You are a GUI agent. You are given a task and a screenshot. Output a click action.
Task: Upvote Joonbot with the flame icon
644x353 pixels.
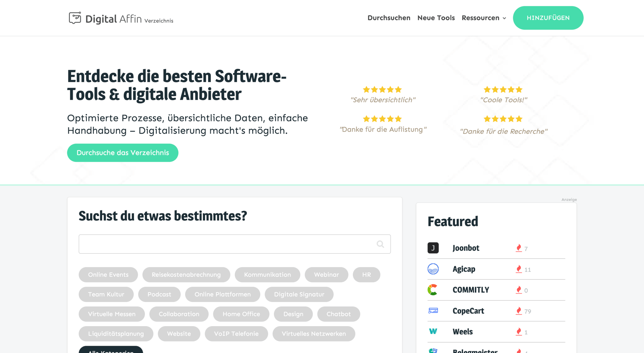[519, 248]
